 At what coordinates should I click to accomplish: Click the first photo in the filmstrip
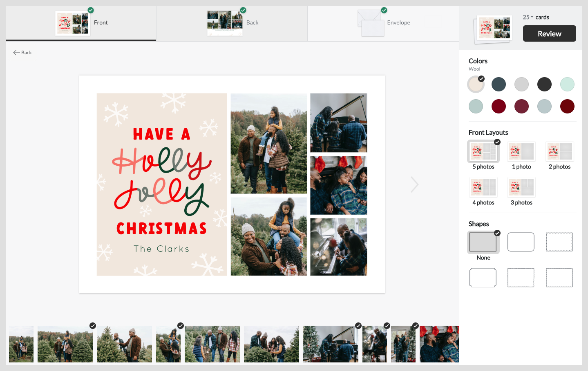tap(21, 344)
